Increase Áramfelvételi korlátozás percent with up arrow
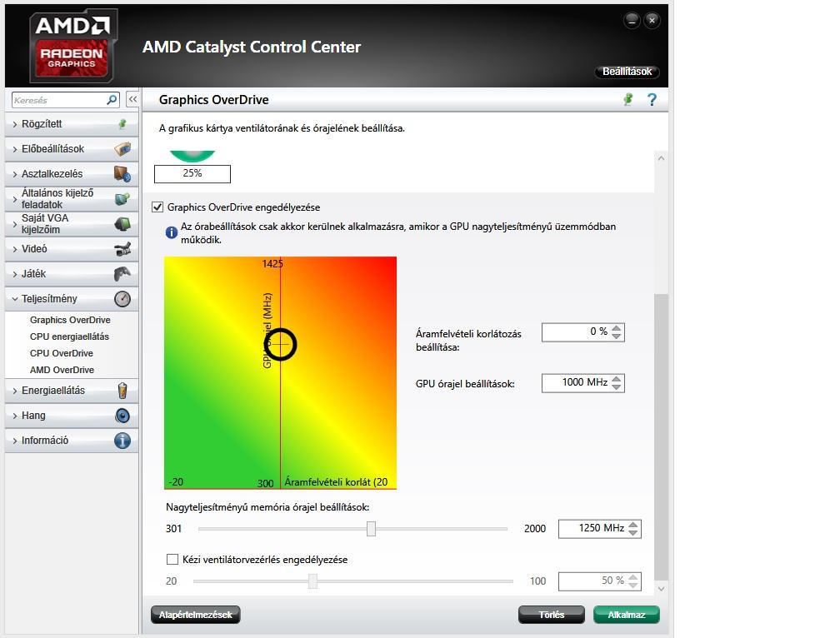This screenshot has width=840, height=638. pyautogui.click(x=617, y=328)
